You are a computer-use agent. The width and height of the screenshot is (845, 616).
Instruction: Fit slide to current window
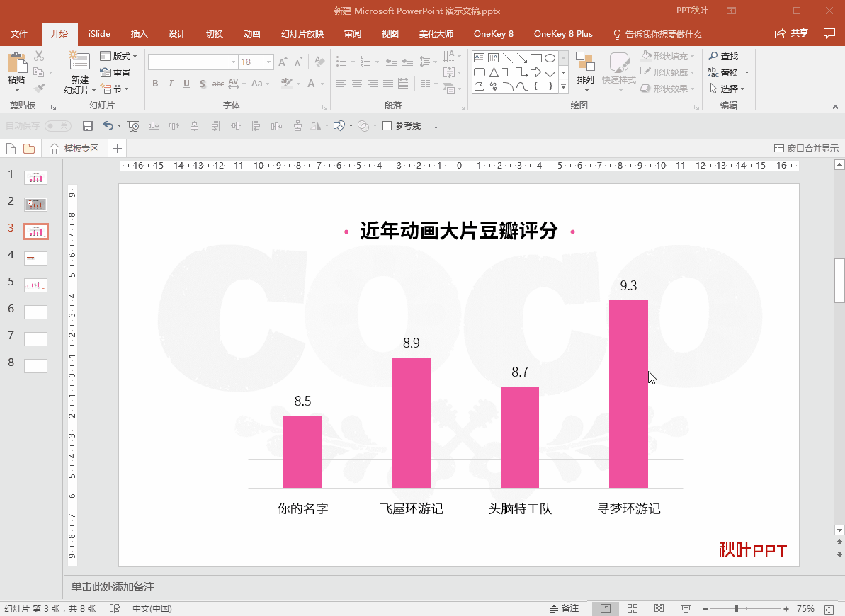829,608
